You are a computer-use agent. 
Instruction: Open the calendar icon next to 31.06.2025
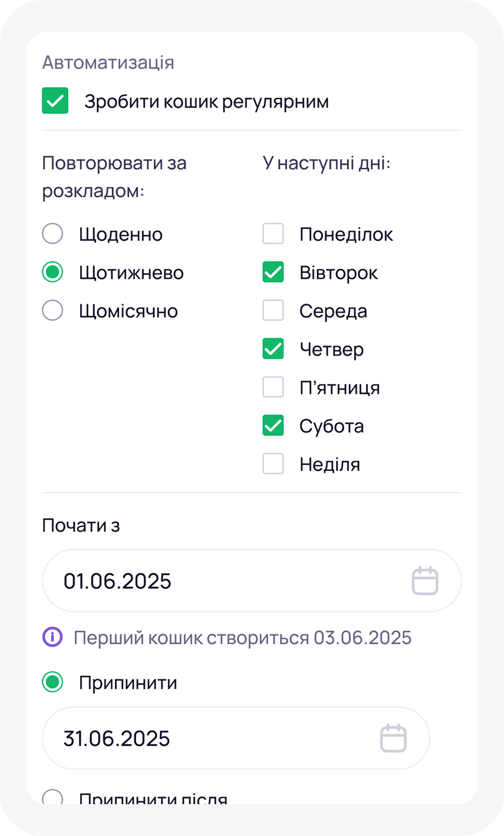click(x=394, y=738)
